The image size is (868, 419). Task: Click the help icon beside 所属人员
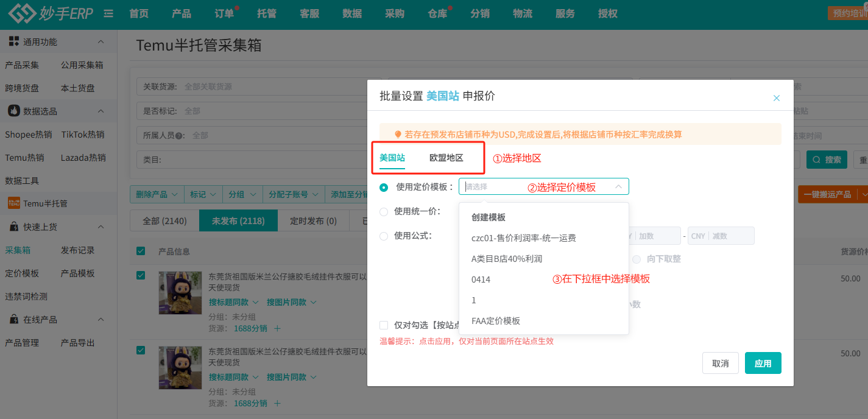pos(180,135)
